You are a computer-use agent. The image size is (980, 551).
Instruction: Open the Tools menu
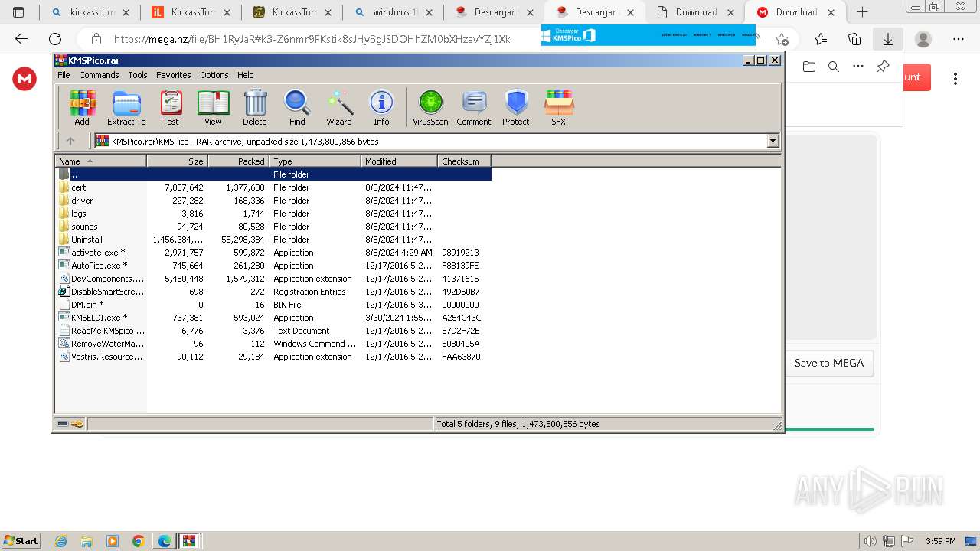click(138, 75)
